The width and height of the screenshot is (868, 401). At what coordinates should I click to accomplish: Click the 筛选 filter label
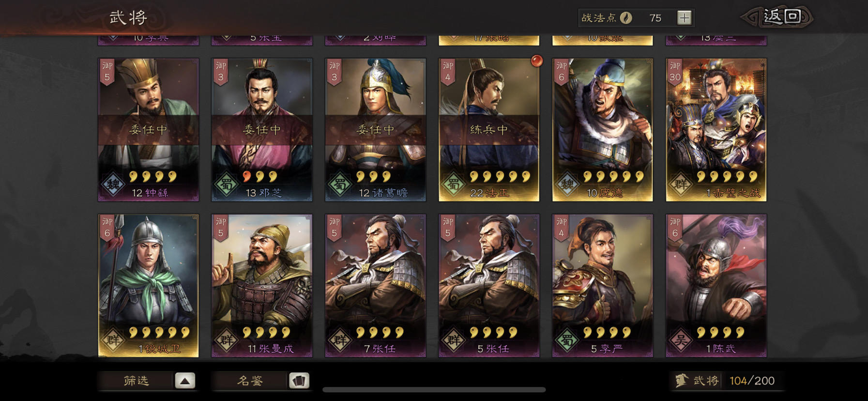coord(136,381)
